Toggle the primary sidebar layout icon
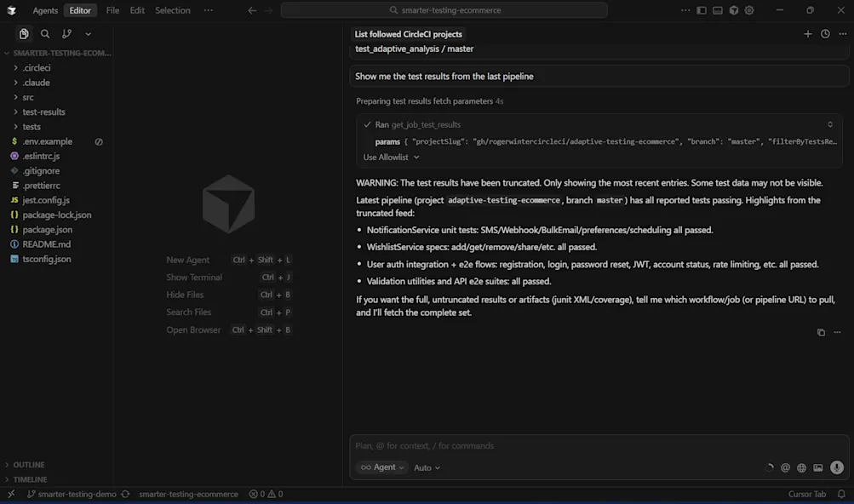Viewport: 854px width, 504px height. 702,10
